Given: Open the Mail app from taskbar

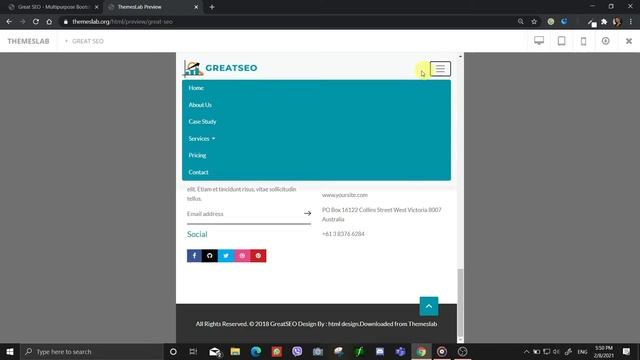Looking at the screenshot, I should click(x=215, y=351).
